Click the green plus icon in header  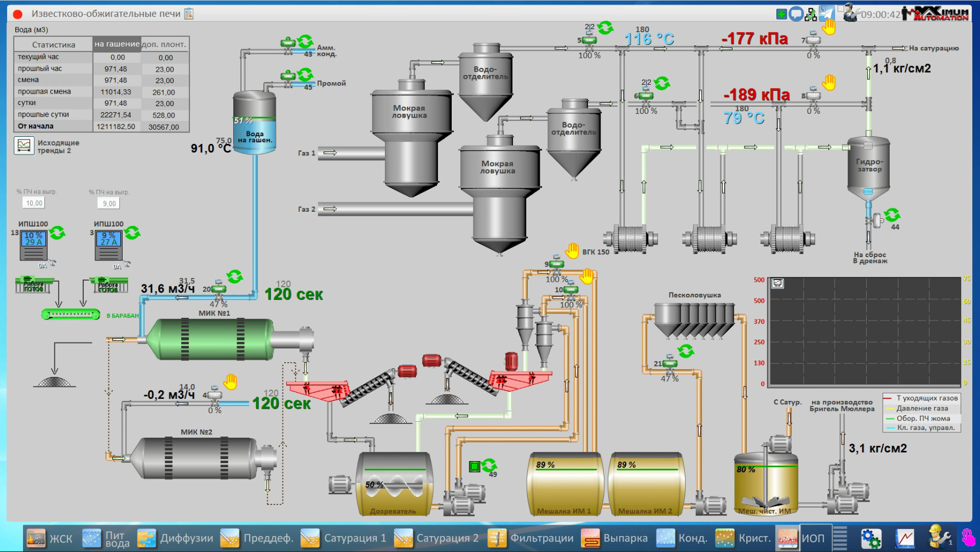pos(782,14)
